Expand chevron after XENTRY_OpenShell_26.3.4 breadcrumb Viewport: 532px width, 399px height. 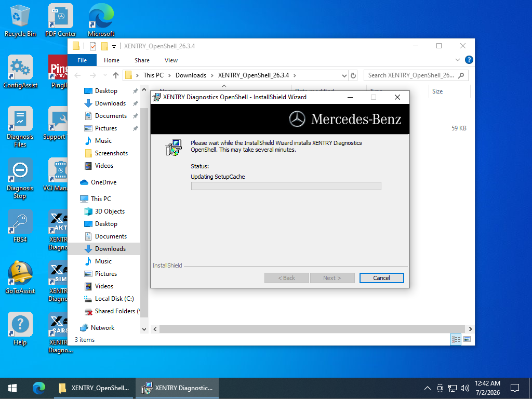(295, 75)
